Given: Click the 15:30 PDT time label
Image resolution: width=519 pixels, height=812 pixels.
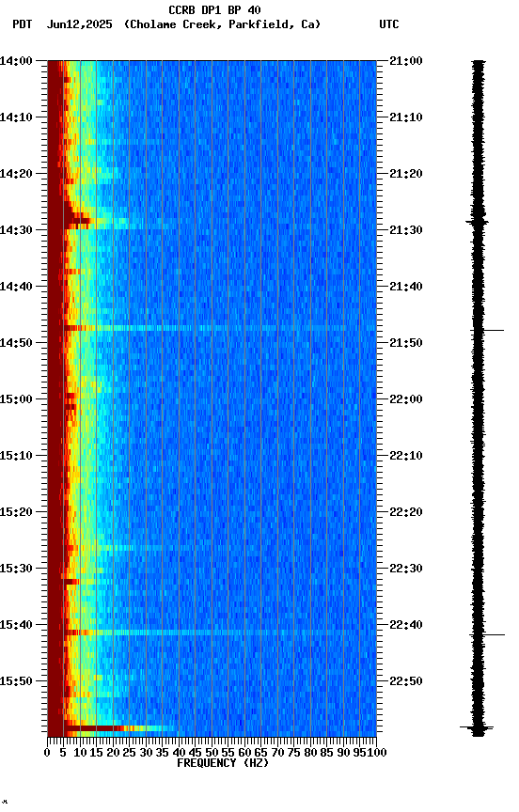Looking at the screenshot, I should click(16, 569).
